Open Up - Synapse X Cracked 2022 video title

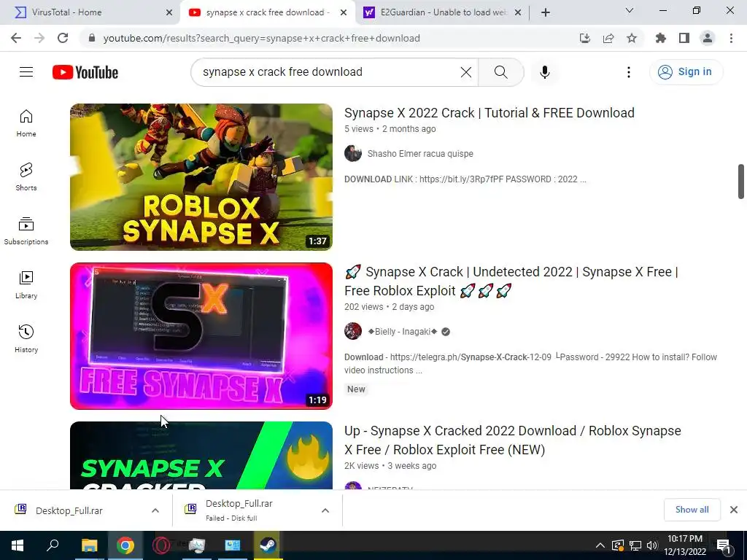tap(513, 440)
